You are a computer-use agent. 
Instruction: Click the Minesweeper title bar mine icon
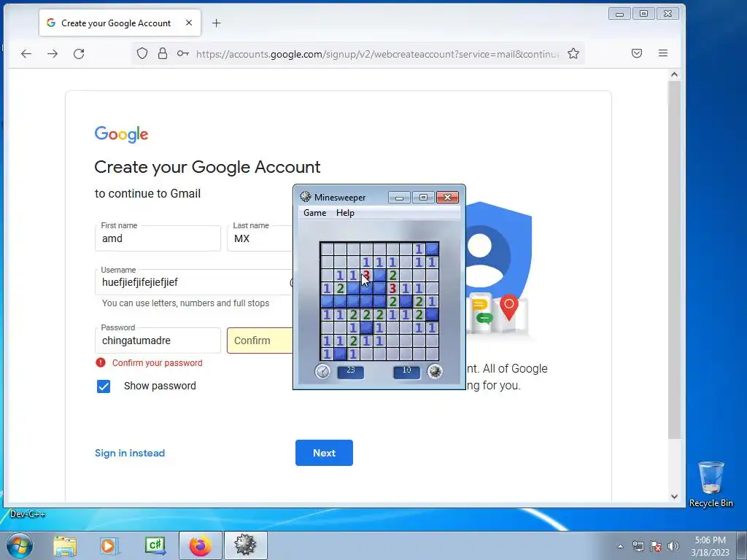pyautogui.click(x=306, y=197)
